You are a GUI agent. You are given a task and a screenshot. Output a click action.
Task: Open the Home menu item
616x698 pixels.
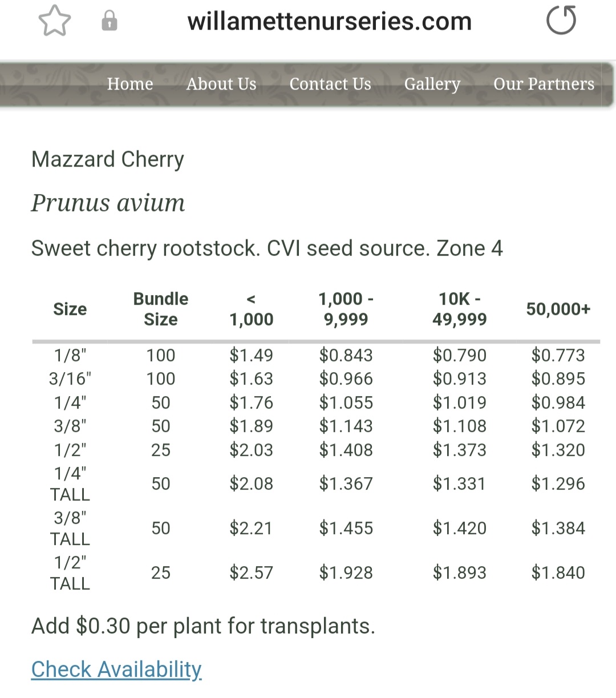pos(130,84)
